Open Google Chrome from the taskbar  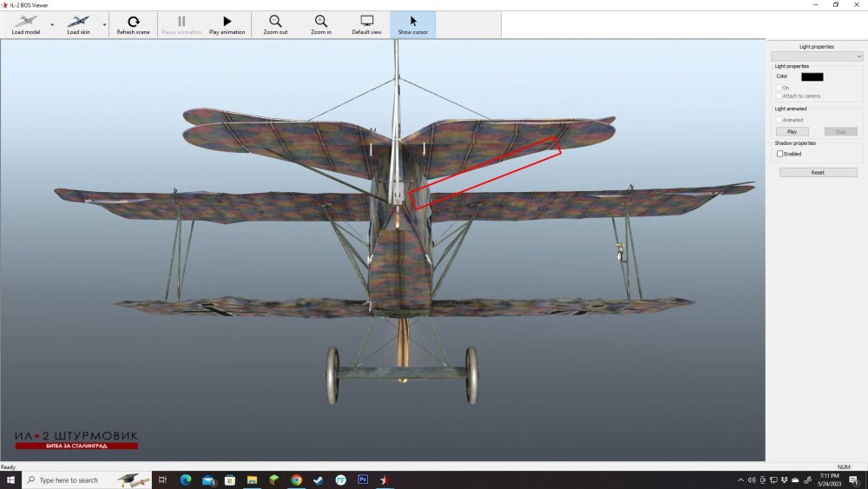[x=296, y=479]
